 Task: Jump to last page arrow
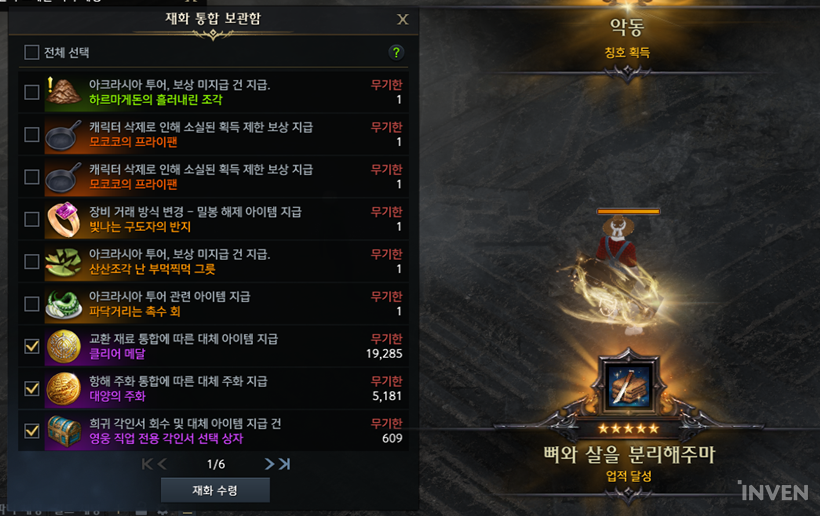coord(284,464)
